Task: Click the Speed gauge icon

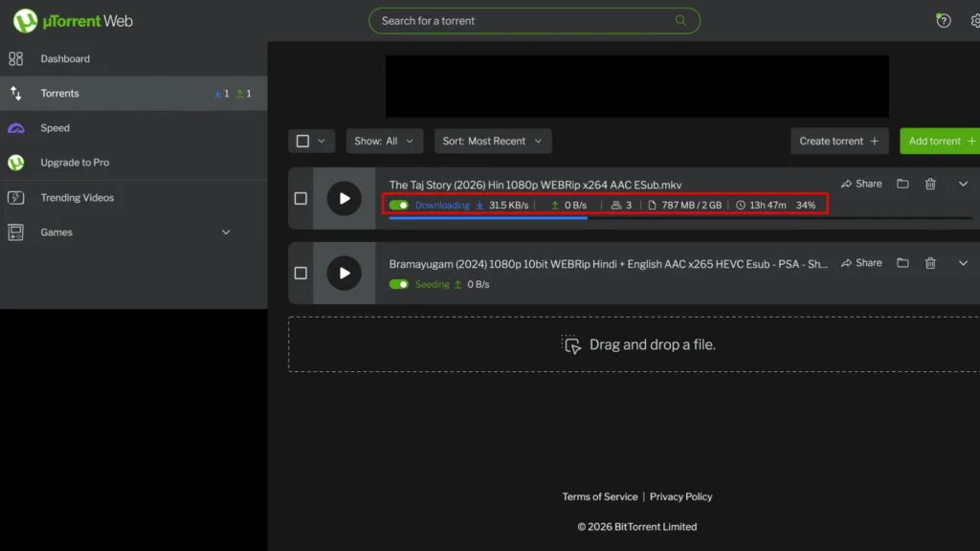Action: [15, 128]
